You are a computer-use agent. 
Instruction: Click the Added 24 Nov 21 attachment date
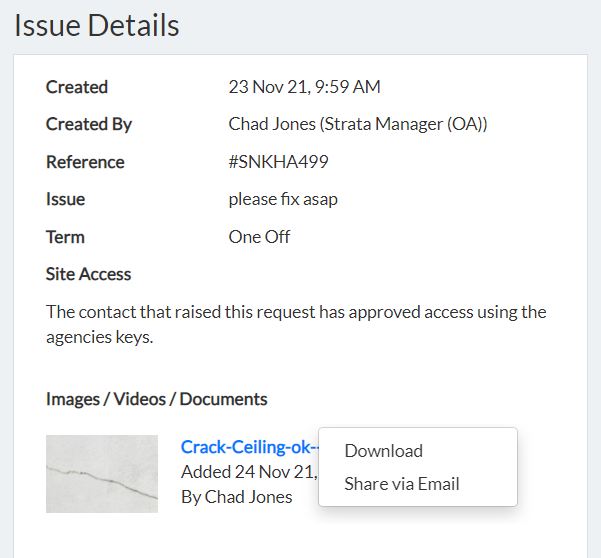pyautogui.click(x=249, y=472)
